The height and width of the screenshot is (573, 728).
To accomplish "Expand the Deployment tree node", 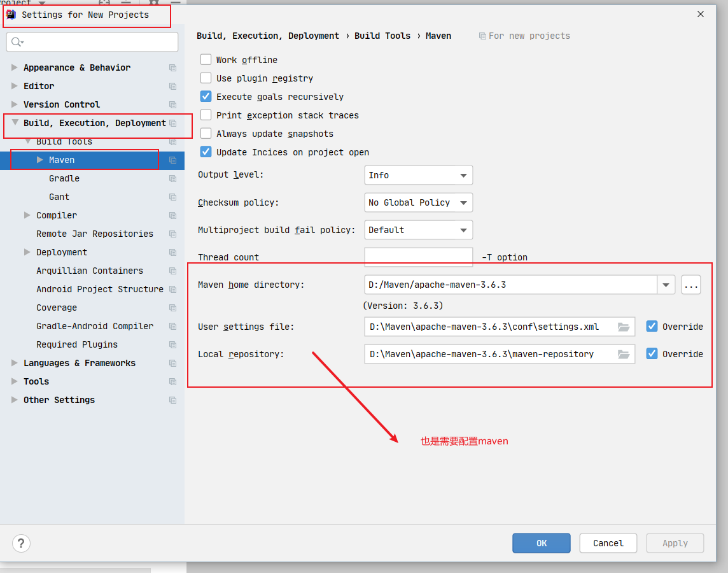I will tap(27, 252).
